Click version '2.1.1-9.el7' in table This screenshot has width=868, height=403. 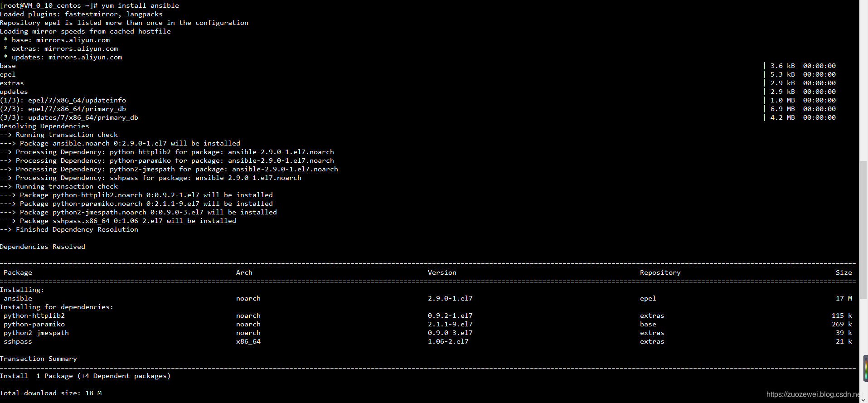450,324
